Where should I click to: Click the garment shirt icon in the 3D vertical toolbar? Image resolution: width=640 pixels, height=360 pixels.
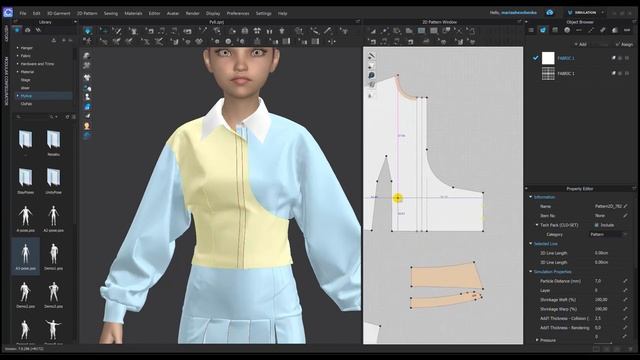pyautogui.click(x=87, y=77)
